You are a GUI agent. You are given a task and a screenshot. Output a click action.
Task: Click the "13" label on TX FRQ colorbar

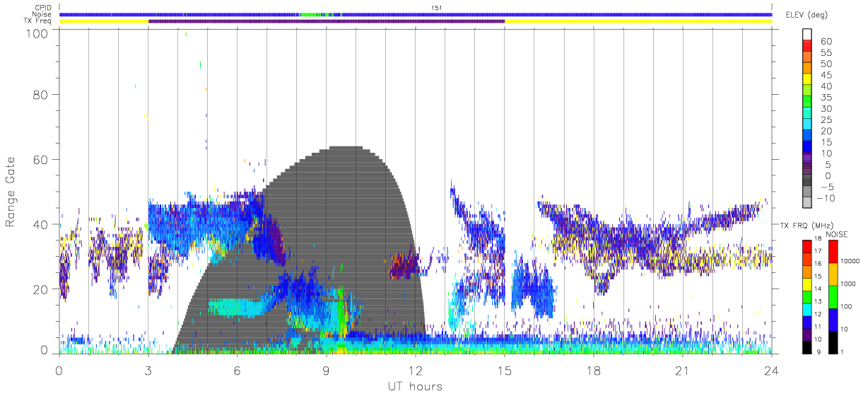(816, 303)
